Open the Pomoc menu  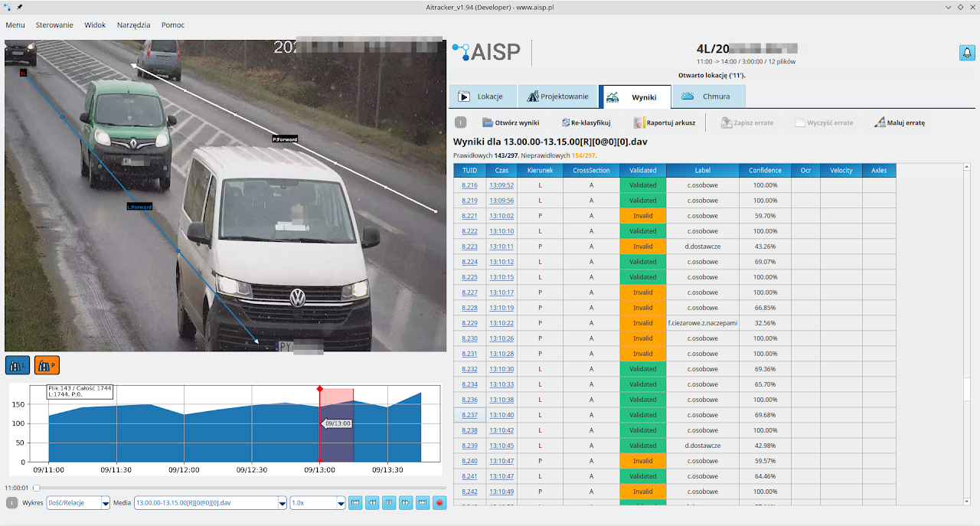[173, 25]
